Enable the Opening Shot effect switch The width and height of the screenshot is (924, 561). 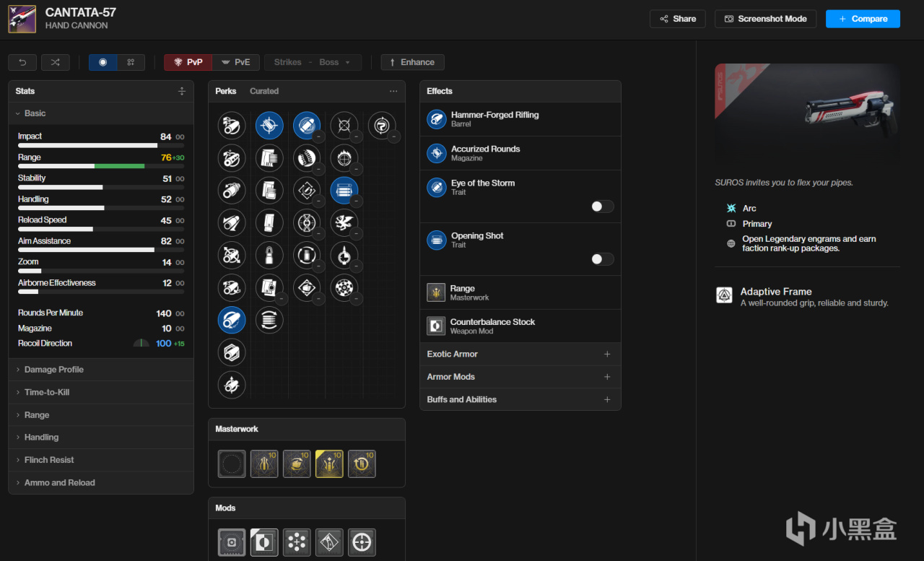[x=603, y=259]
